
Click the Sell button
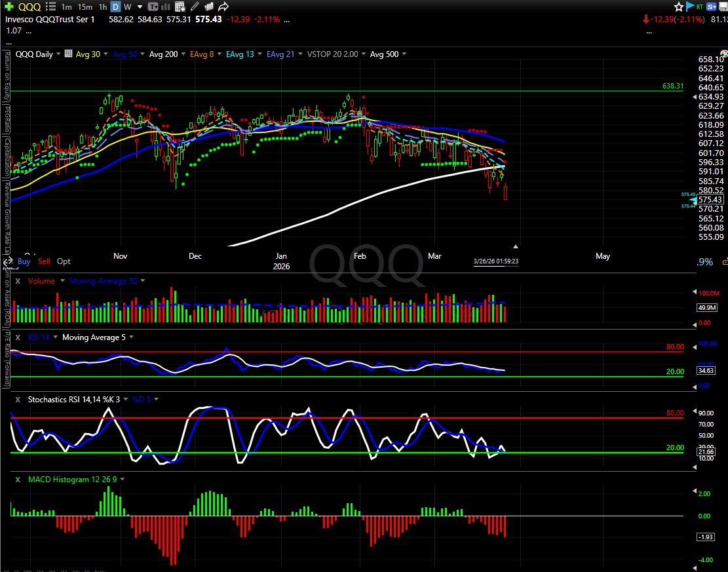44,261
